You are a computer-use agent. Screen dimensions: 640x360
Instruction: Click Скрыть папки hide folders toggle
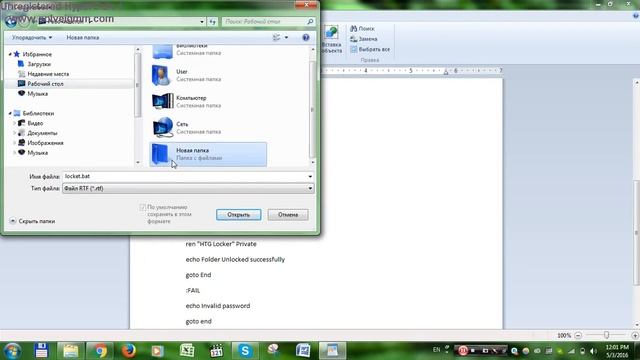(32, 221)
